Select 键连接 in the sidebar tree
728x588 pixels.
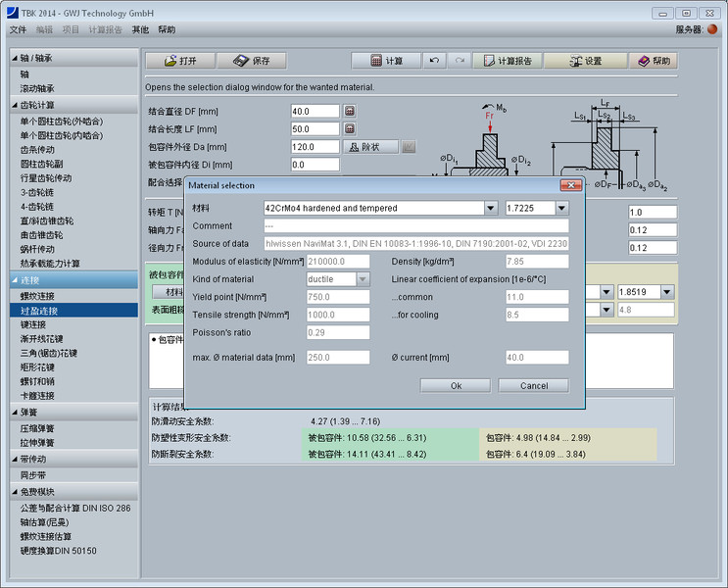(33, 324)
